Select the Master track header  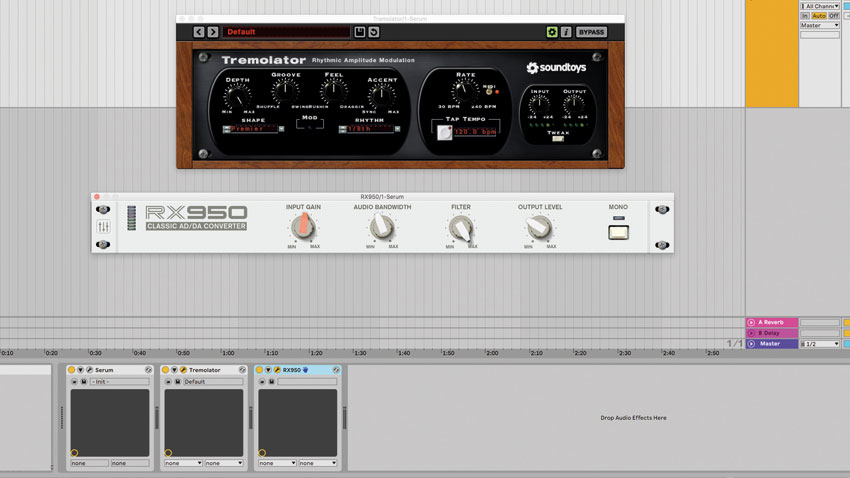pos(772,344)
